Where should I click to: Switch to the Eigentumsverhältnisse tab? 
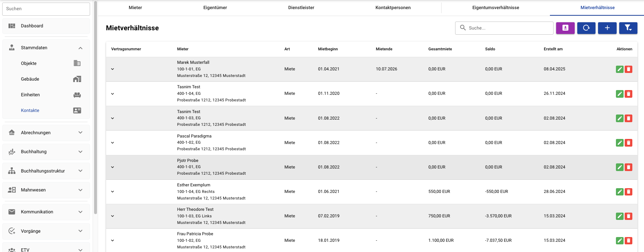click(496, 8)
